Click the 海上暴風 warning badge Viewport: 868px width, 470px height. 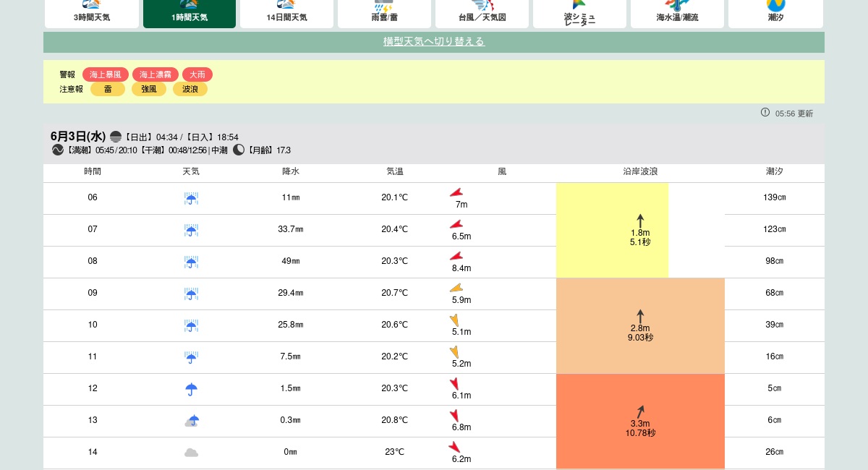click(106, 74)
